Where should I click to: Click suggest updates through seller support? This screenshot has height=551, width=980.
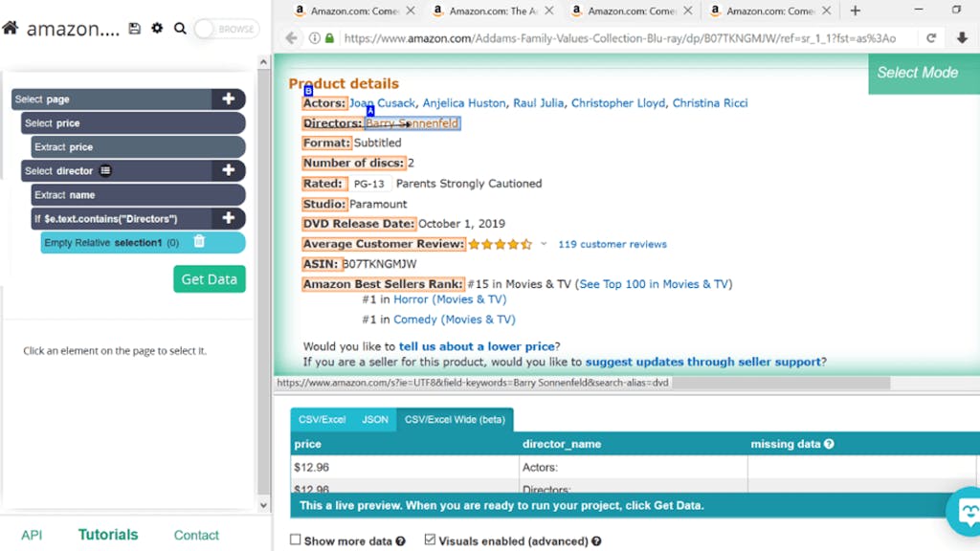coord(703,362)
